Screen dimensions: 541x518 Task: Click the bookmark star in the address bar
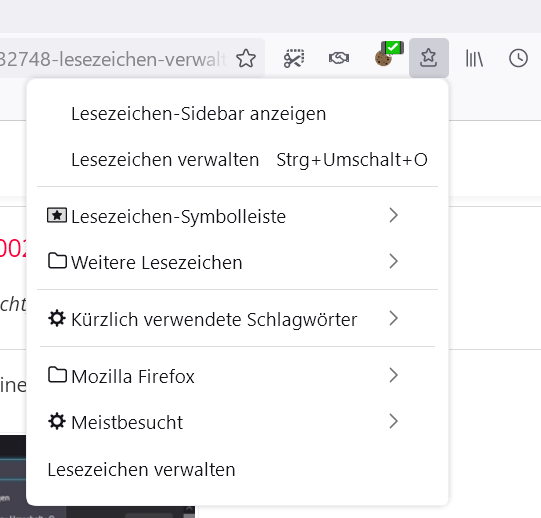246,58
